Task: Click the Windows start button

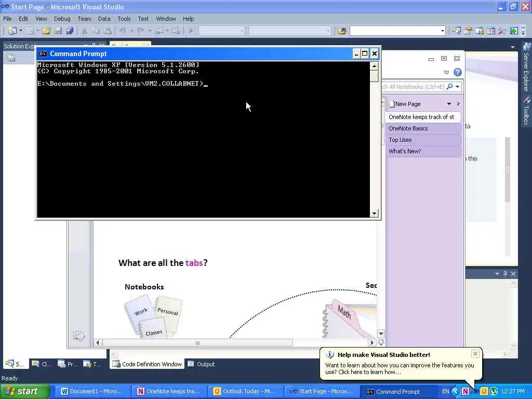Action: pos(24,391)
